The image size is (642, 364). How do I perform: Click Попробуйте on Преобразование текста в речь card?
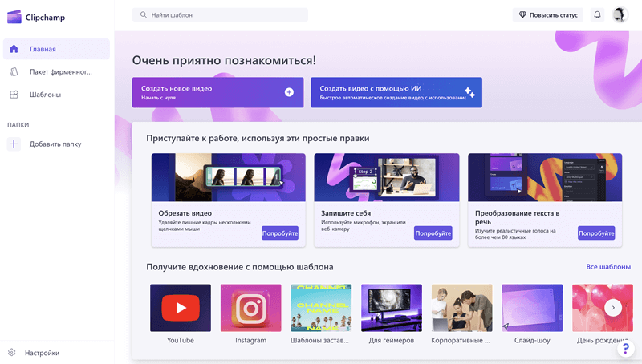click(596, 233)
